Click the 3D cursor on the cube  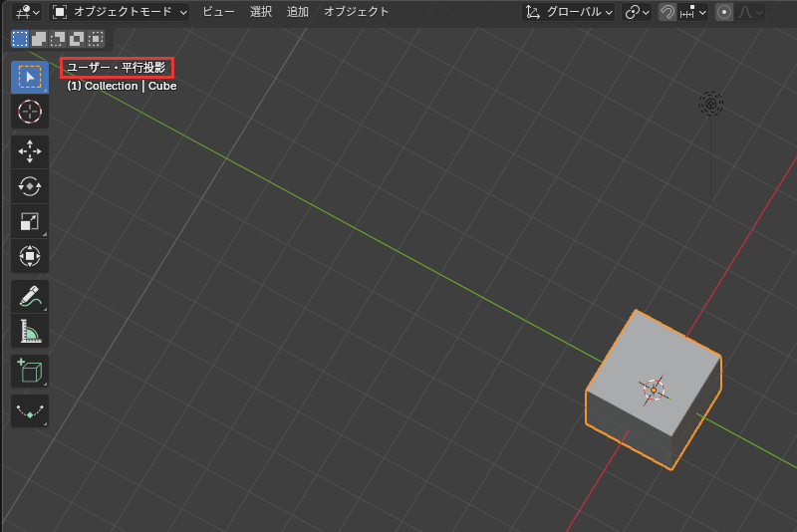point(654,391)
